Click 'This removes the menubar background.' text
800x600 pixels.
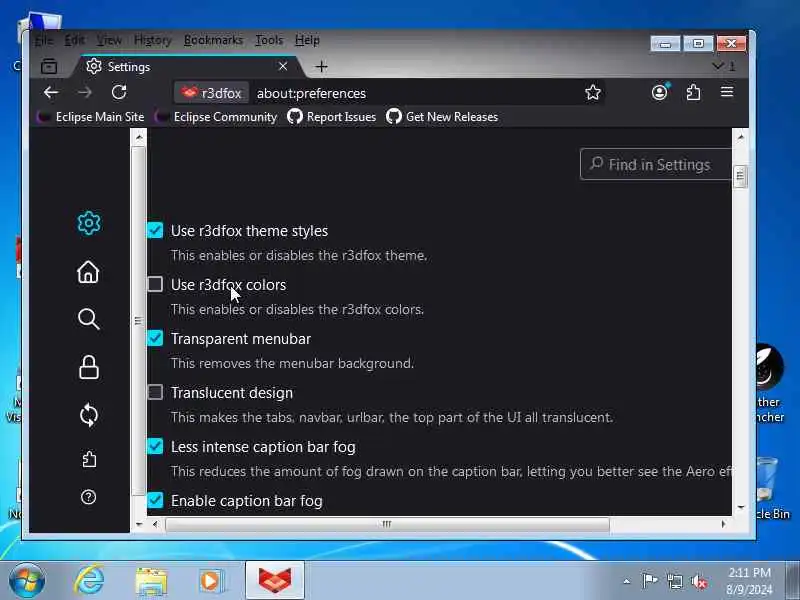[x=292, y=363]
